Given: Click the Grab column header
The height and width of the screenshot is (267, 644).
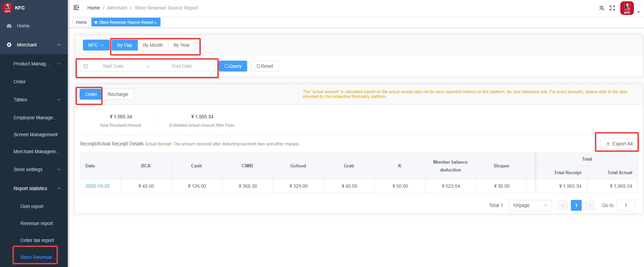Looking at the screenshot, I should (349, 166).
